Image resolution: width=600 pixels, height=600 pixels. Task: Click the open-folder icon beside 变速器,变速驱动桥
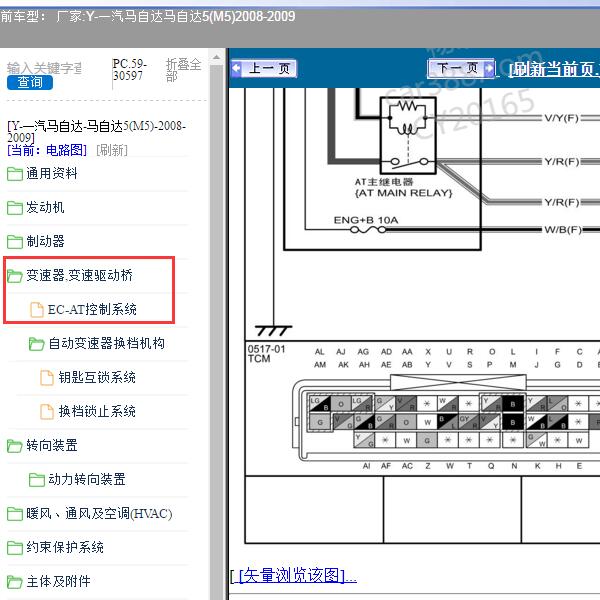(15, 276)
